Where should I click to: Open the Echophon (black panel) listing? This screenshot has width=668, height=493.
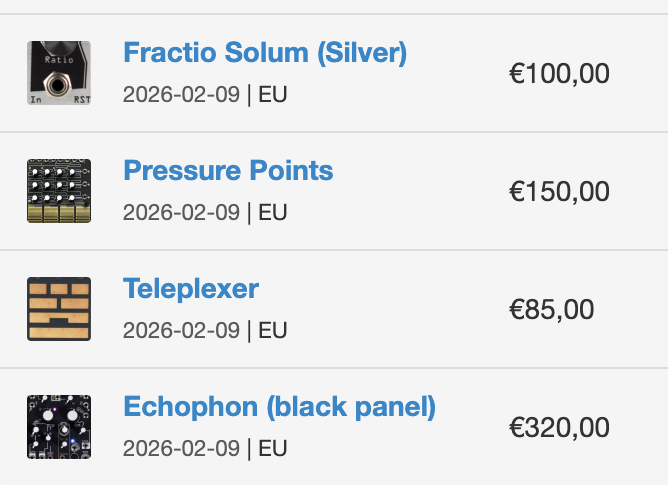(x=280, y=407)
